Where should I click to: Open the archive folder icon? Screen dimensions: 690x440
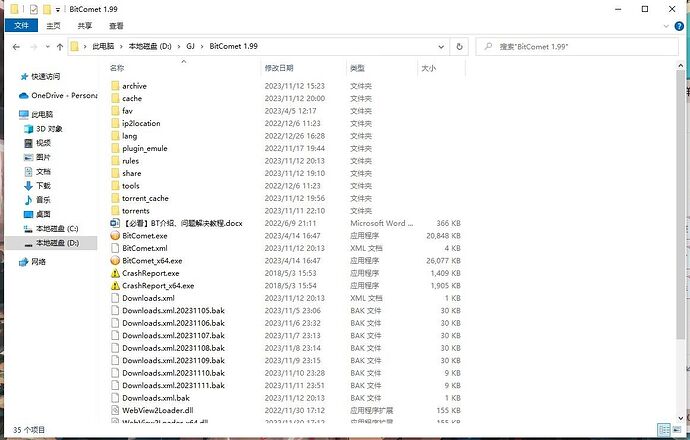[x=115, y=85]
